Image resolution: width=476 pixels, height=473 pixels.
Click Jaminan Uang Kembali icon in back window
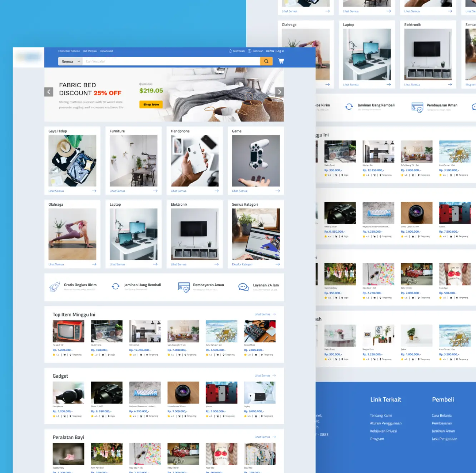point(349,106)
